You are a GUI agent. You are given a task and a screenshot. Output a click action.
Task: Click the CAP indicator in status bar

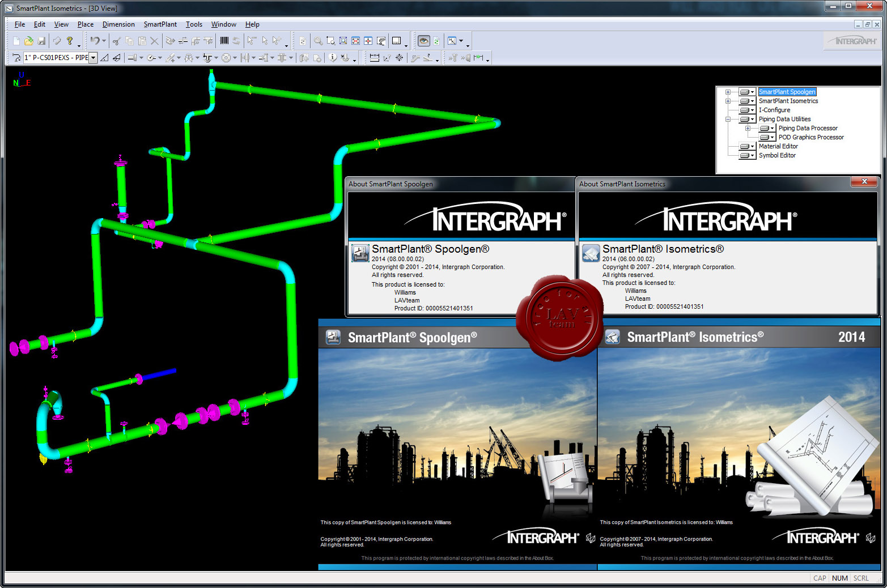click(820, 578)
